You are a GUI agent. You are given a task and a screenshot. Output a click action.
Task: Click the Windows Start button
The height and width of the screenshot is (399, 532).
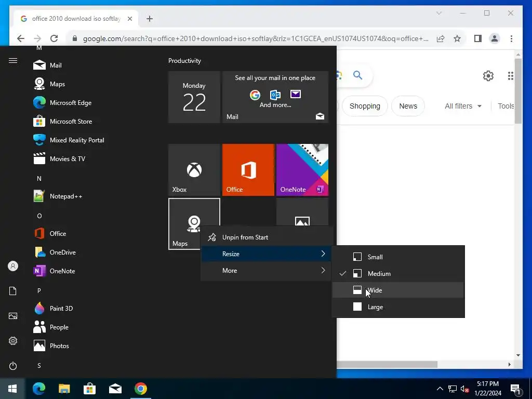click(12, 389)
